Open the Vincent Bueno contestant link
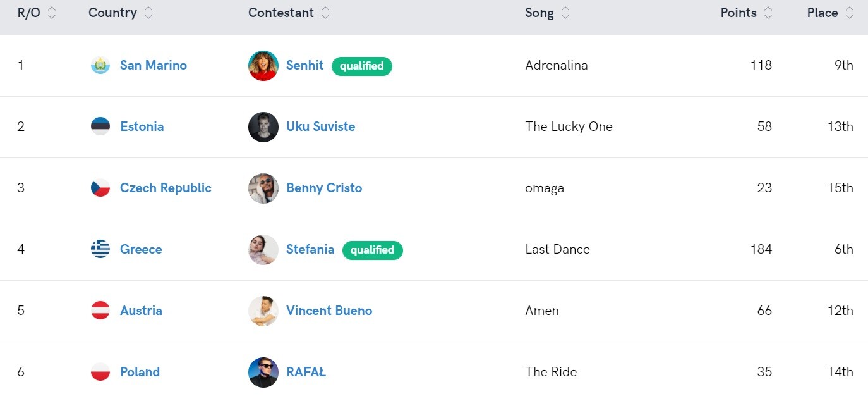 [329, 311]
